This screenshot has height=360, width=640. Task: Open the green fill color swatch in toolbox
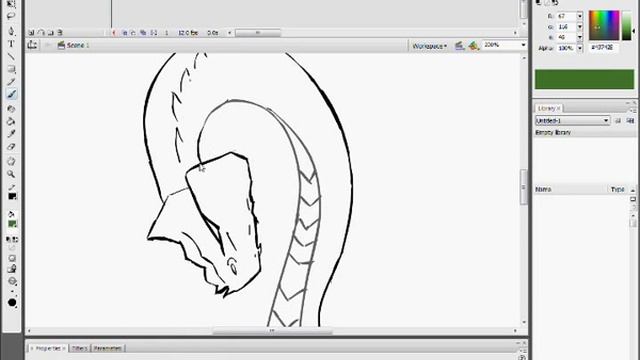point(12,224)
